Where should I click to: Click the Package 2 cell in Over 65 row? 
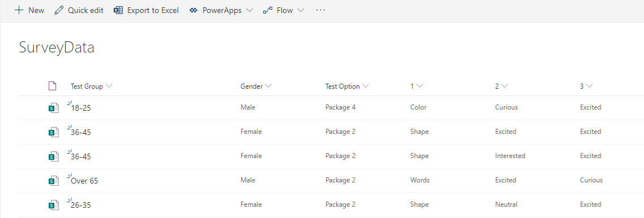click(341, 180)
